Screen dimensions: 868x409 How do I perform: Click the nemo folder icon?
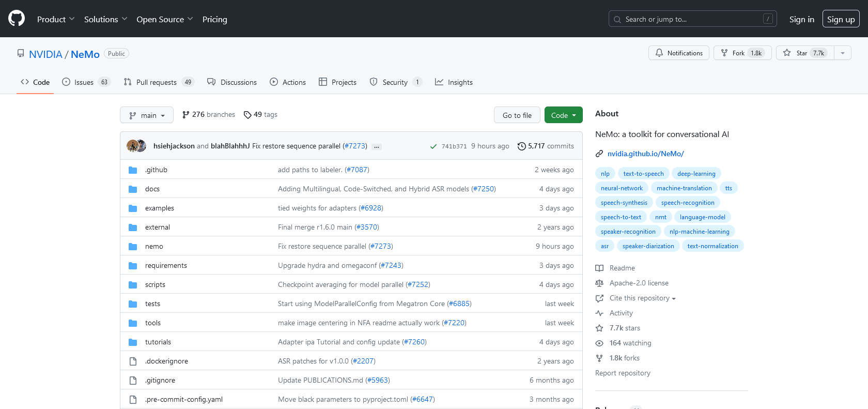click(x=133, y=246)
